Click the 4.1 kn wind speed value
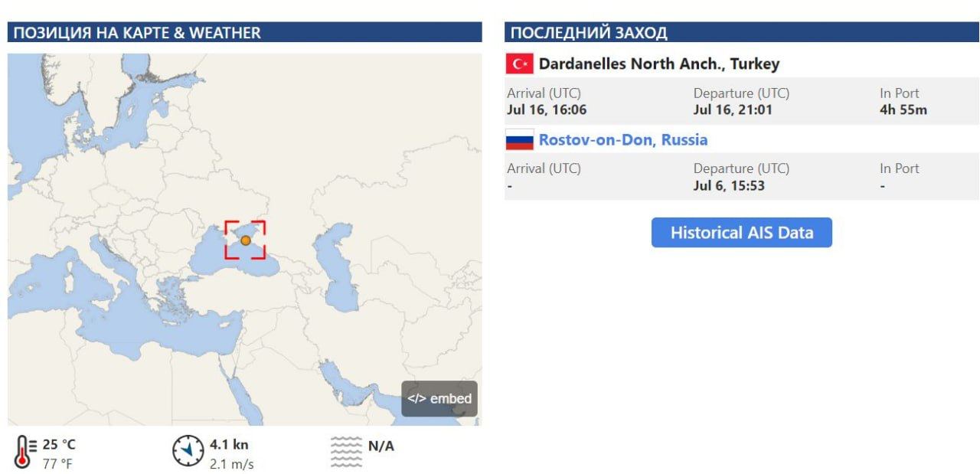The image size is (980, 474). tap(229, 444)
